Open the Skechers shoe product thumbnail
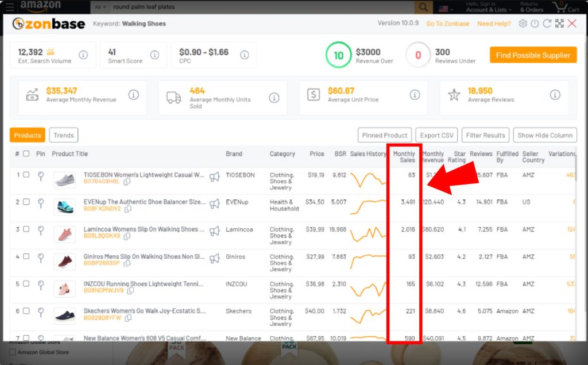Image resolution: width=588 pixels, height=365 pixels. coord(64,316)
